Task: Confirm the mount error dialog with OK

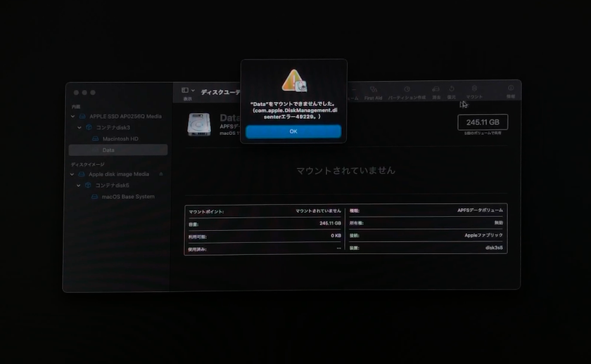Action: (x=293, y=131)
